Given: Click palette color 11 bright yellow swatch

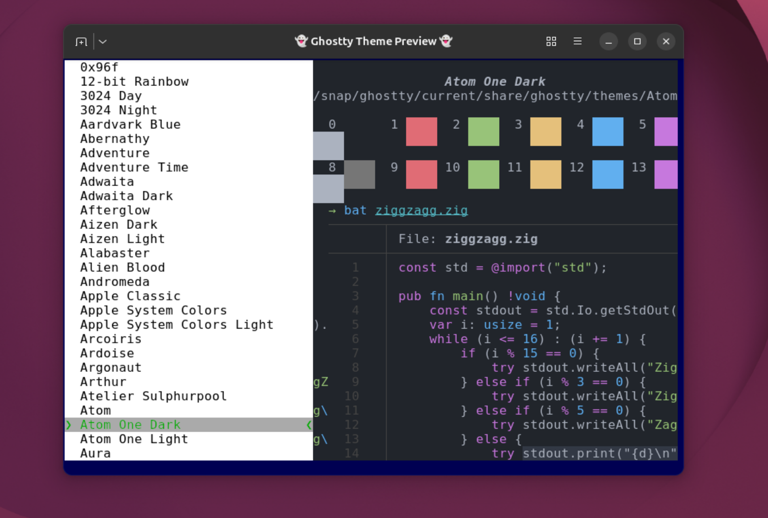Looking at the screenshot, I should (x=546, y=174).
